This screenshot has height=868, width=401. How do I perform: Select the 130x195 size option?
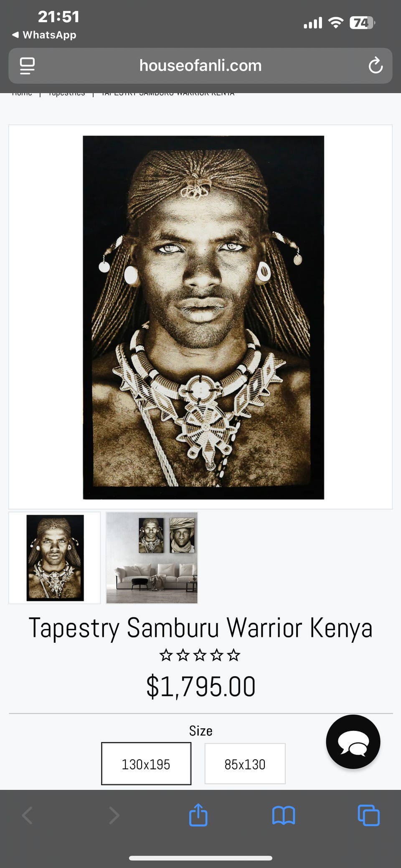[146, 764]
